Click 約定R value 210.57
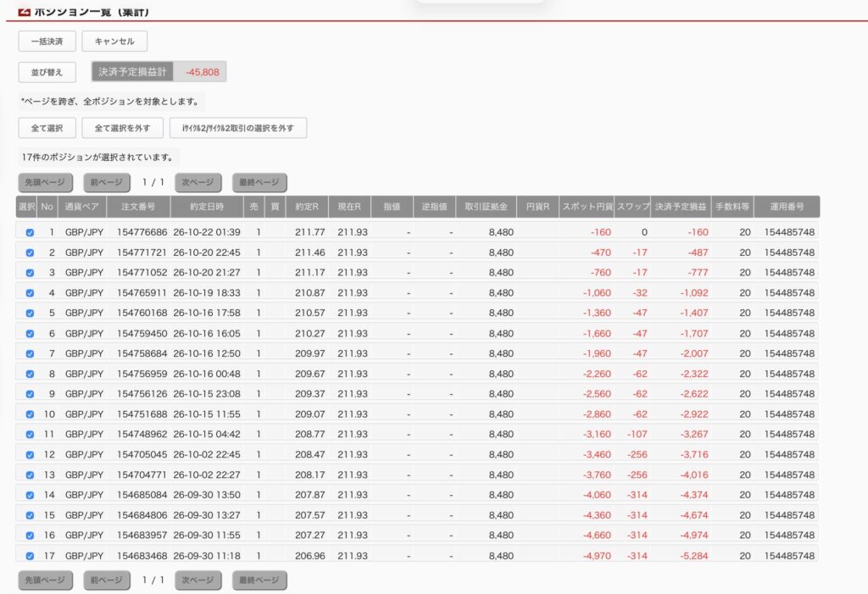Image resolution: width=868 pixels, height=594 pixels. [310, 313]
